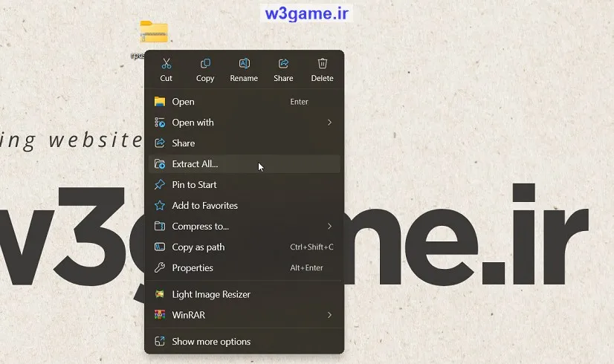Expand the Open with submenu arrow
Image resolution: width=614 pixels, height=364 pixels.
(x=329, y=123)
